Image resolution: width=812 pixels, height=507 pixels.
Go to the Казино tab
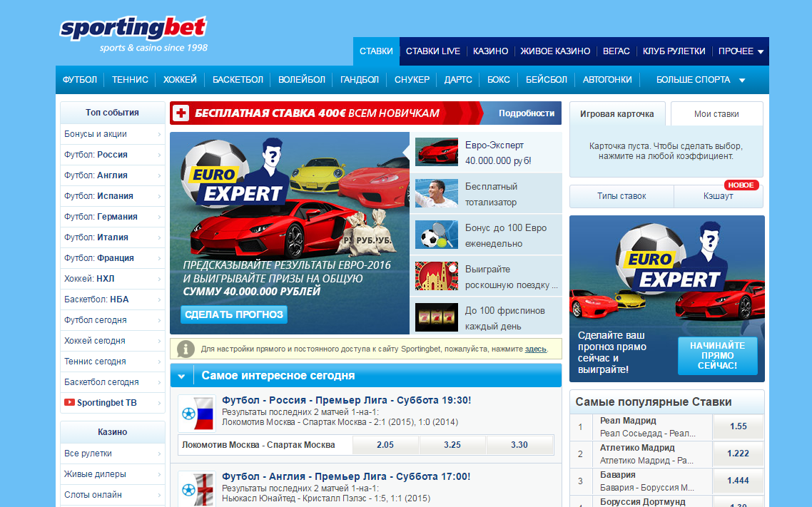pyautogui.click(x=490, y=51)
